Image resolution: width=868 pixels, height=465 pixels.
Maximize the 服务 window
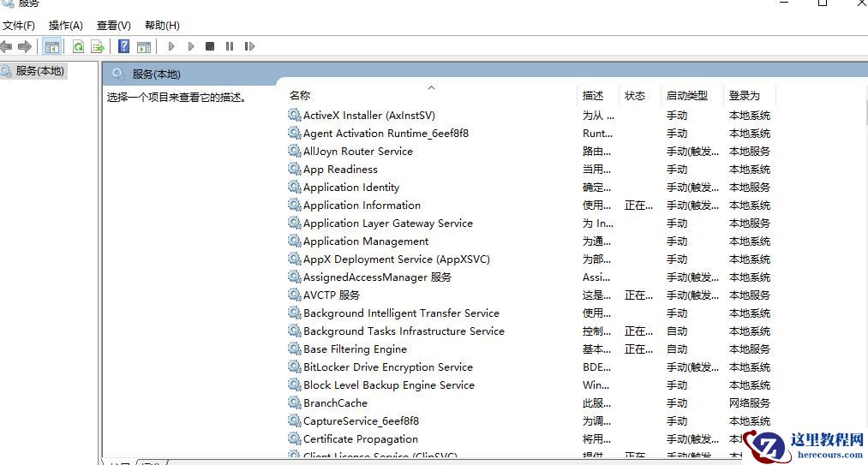tap(823, 3)
